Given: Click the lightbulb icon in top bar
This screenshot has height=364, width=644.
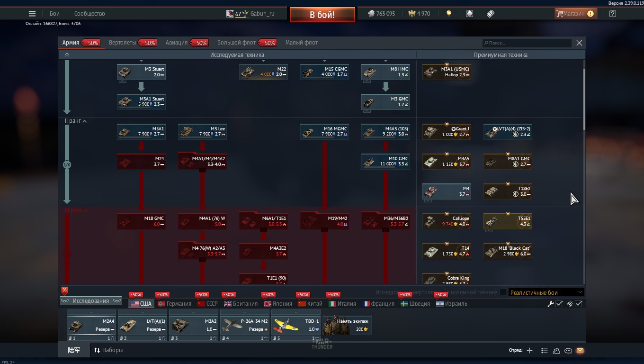Looking at the screenshot, I should [449, 14].
